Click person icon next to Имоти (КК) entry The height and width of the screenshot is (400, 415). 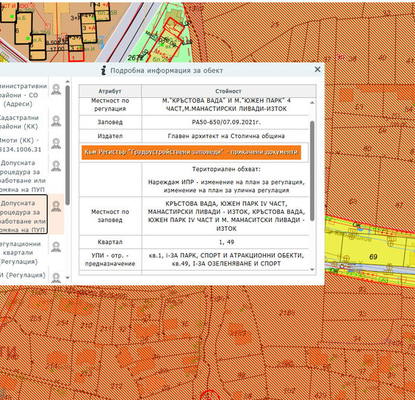point(56,144)
